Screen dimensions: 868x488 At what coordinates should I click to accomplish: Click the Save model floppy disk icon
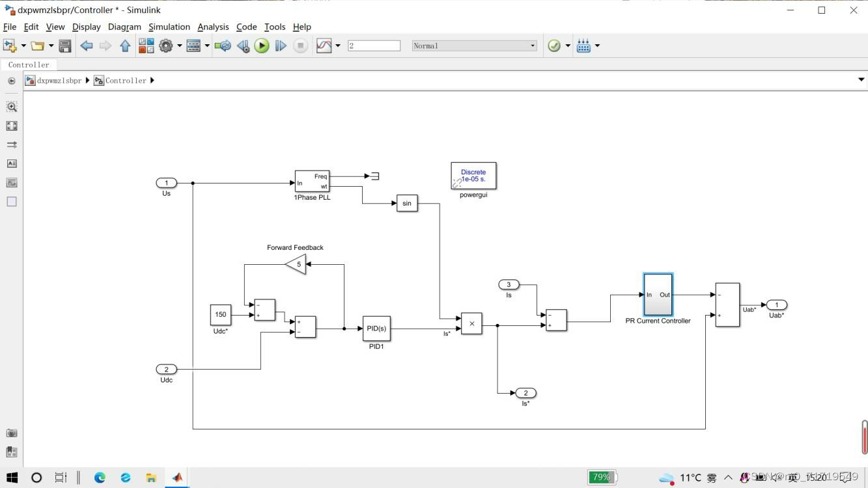pos(65,46)
